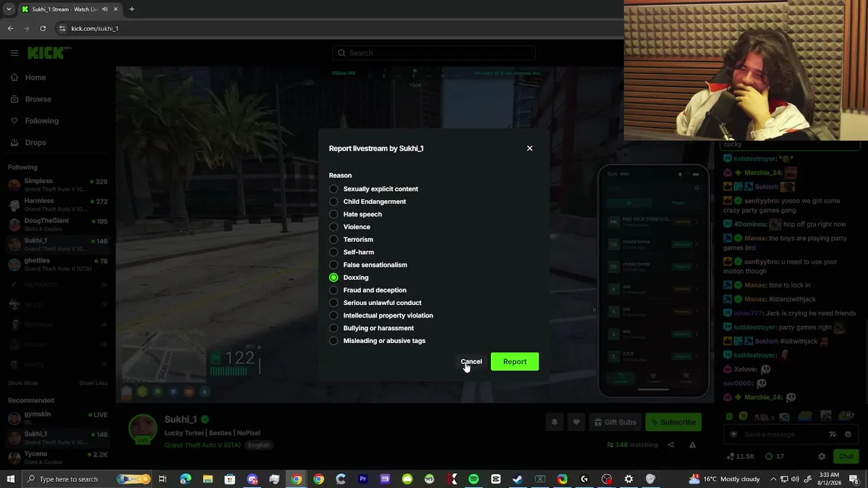Open the Windows Start menu
This screenshot has width=868, height=488.
pyautogui.click(x=11, y=479)
